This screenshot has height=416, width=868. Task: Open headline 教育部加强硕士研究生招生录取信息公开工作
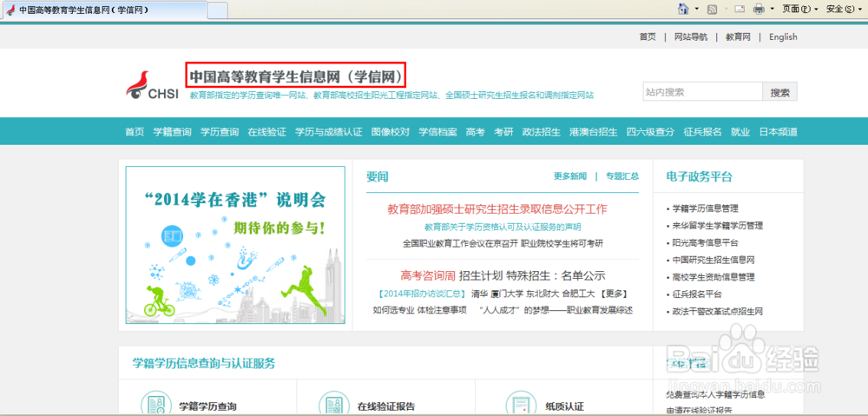497,208
